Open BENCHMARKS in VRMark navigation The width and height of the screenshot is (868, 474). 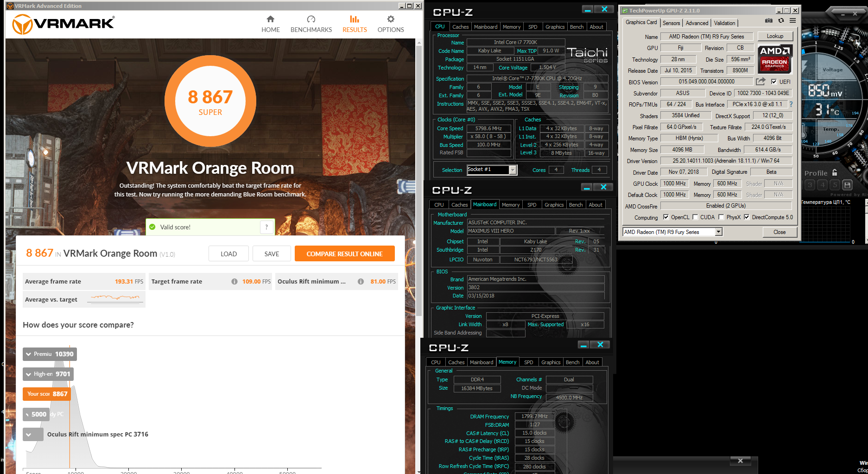click(x=311, y=24)
